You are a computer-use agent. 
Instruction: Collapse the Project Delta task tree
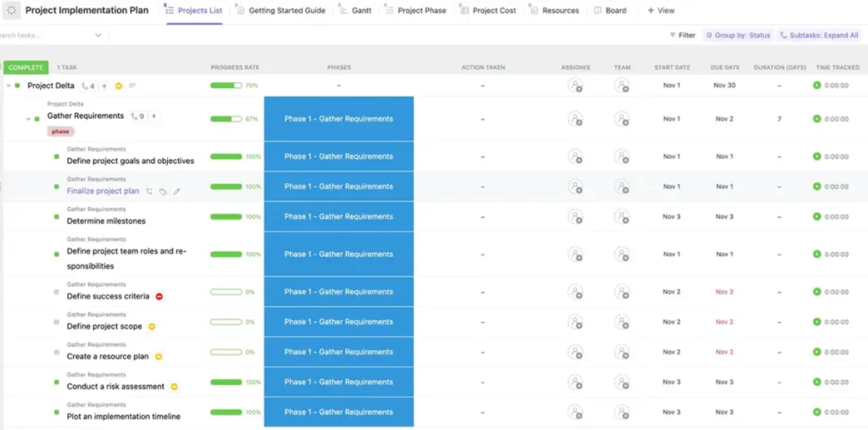click(8, 86)
